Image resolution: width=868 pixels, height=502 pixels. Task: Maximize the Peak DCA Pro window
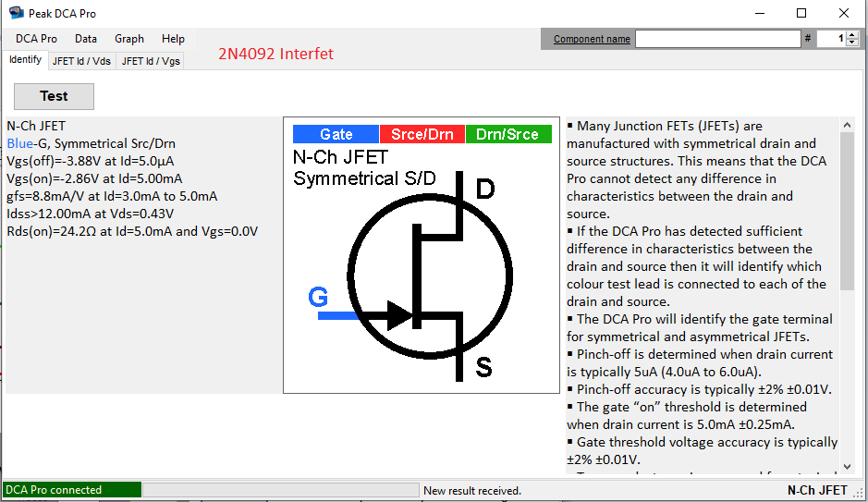pos(801,13)
